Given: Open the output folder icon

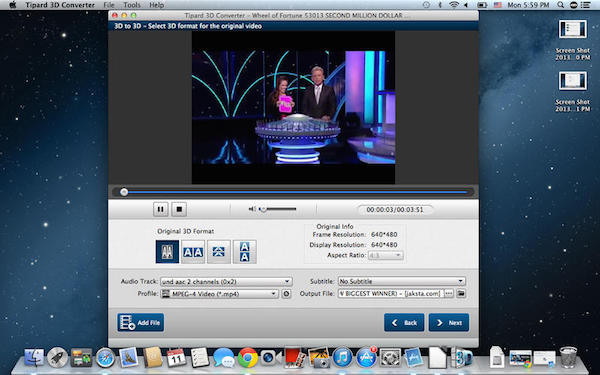Looking at the screenshot, I should 461,293.
